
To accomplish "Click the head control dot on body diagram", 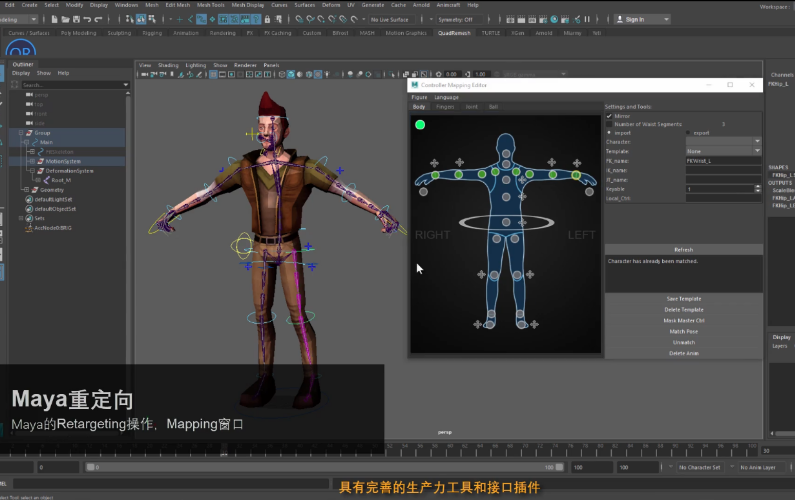I will tap(506, 153).
